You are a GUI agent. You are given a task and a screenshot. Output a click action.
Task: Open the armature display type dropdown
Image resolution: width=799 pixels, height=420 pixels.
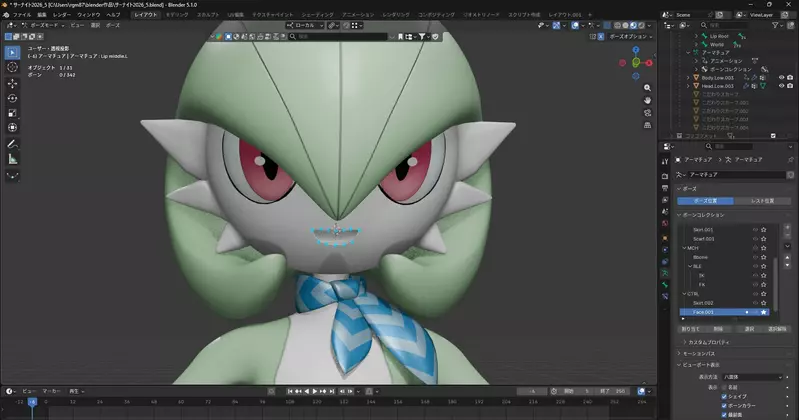pyautogui.click(x=752, y=377)
